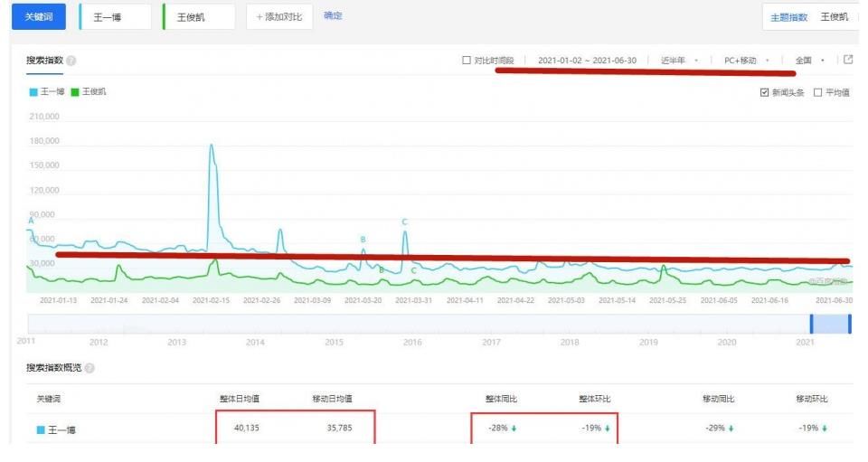This screenshot has width=868, height=462.
Task: Click blue news marker B on the chart
Action: point(363,240)
